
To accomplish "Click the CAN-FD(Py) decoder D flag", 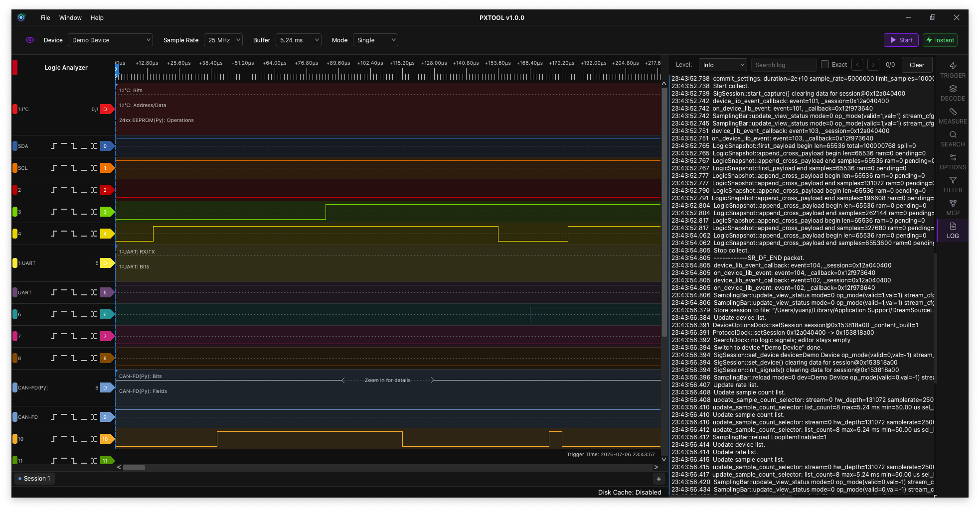I will click(x=107, y=387).
